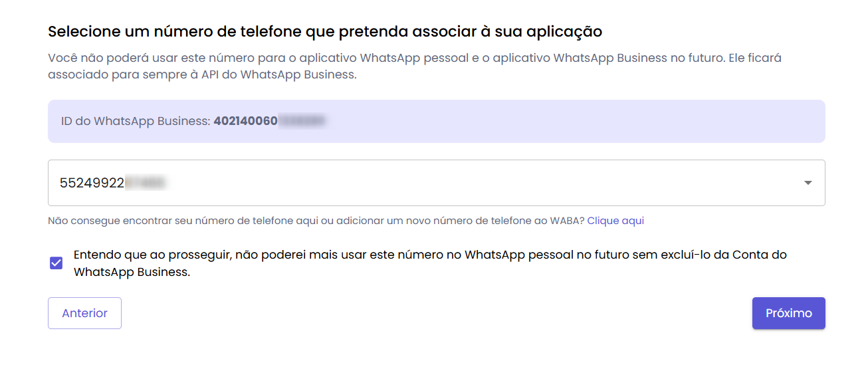The image size is (868, 377).
Task: Click the white checkmark icon
Action: (56, 263)
